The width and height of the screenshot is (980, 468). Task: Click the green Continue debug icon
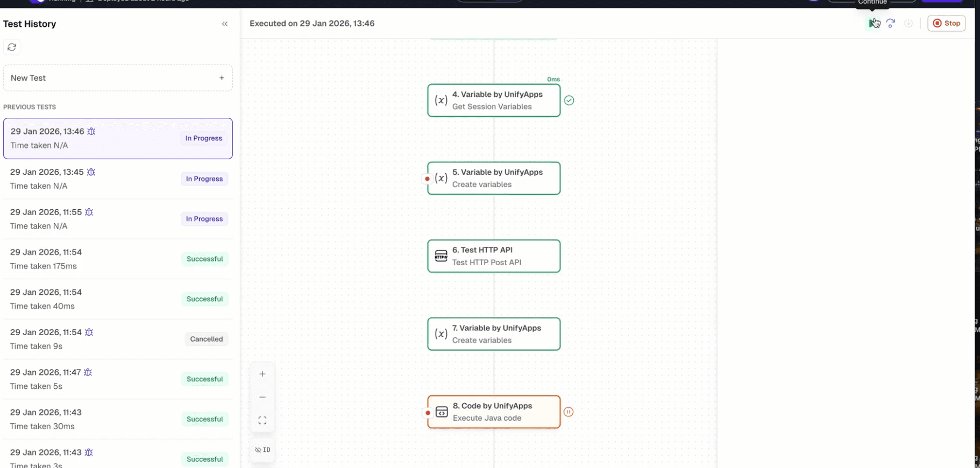[872, 24]
